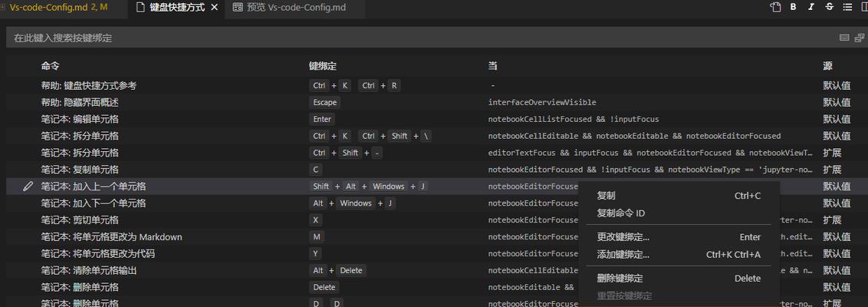Image resolution: width=868 pixels, height=307 pixels.
Task: Switch to 预览 Vs-code-Config.md tab
Action: coord(294,8)
